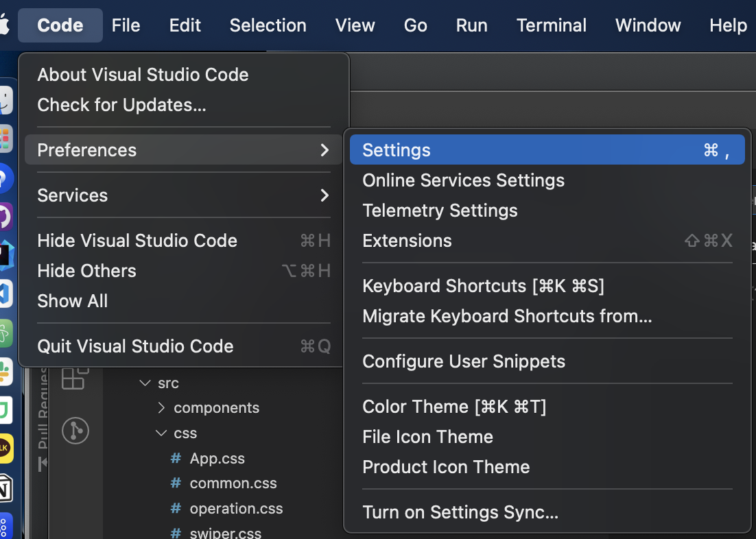Viewport: 756px width, 539px height.
Task: Launch Notion from the Dock
Action: tap(5, 486)
